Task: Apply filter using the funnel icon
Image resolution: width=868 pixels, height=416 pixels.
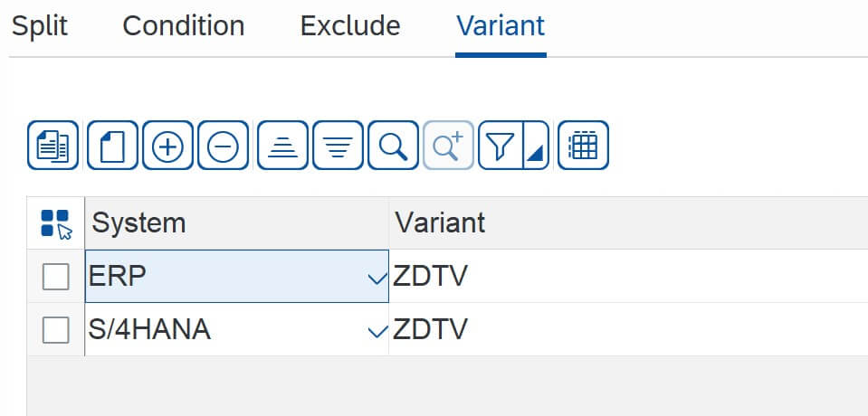Action: click(501, 145)
